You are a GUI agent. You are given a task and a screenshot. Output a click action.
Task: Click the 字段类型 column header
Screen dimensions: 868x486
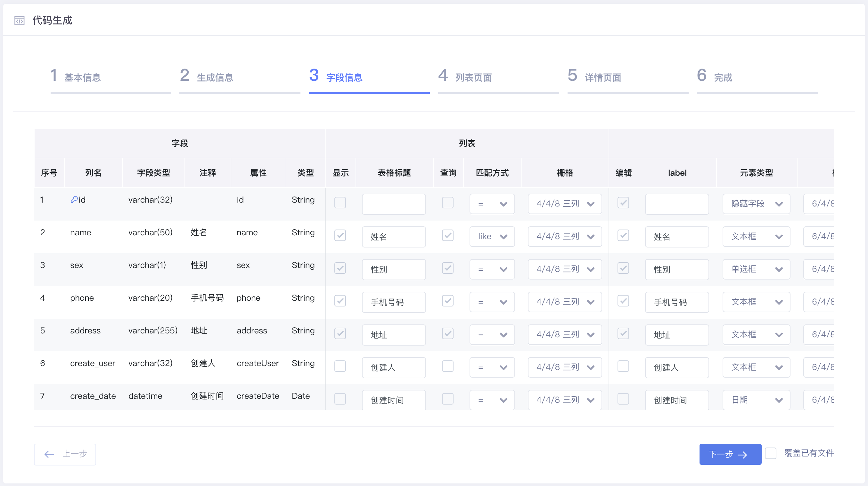153,173
